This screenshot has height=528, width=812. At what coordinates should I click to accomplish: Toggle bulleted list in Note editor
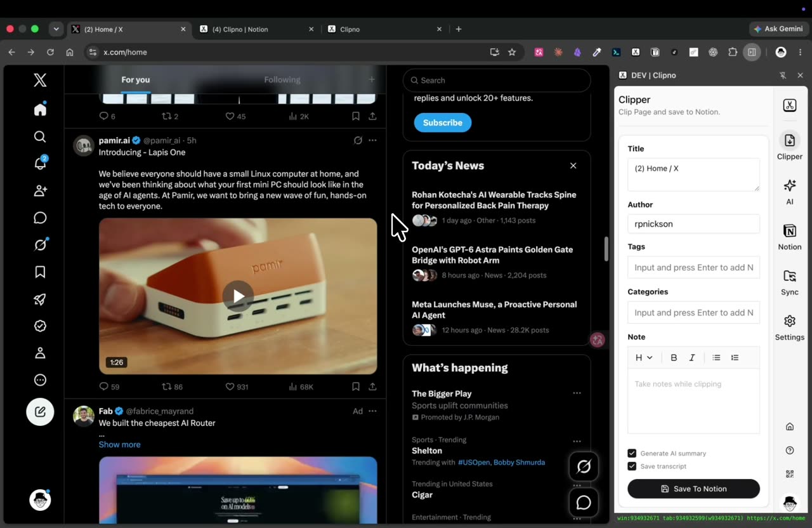(x=716, y=357)
